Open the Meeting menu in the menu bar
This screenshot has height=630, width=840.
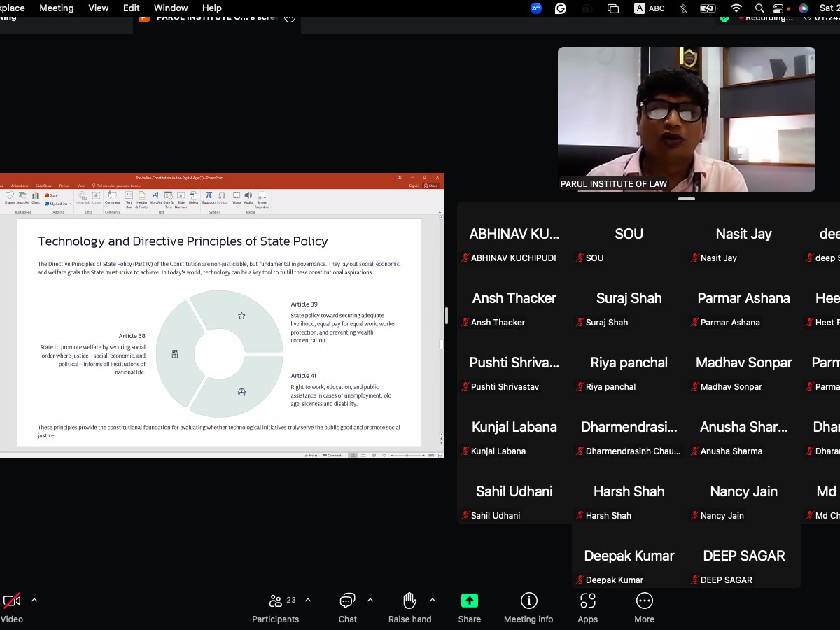[x=56, y=8]
